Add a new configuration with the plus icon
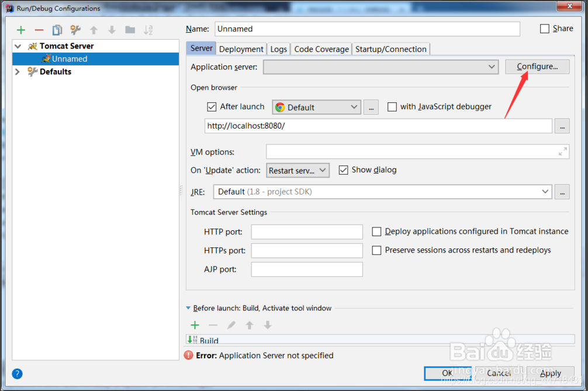This screenshot has width=588, height=391. (21, 30)
